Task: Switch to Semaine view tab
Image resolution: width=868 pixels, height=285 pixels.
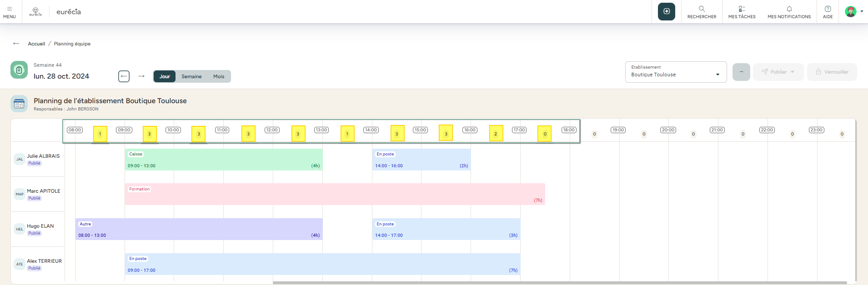Action: click(x=191, y=76)
